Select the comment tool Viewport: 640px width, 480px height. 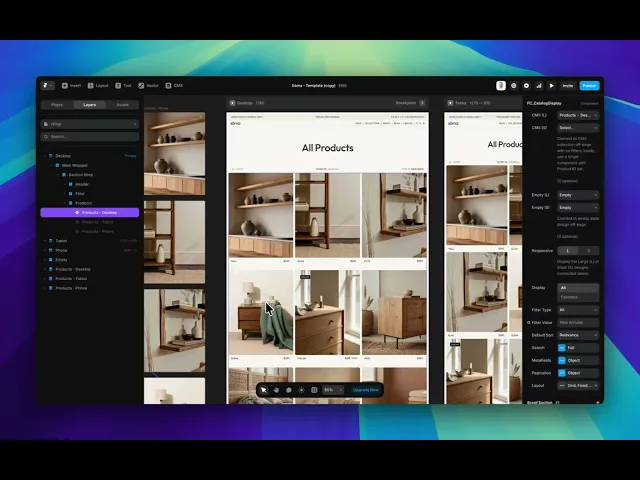[x=289, y=390]
